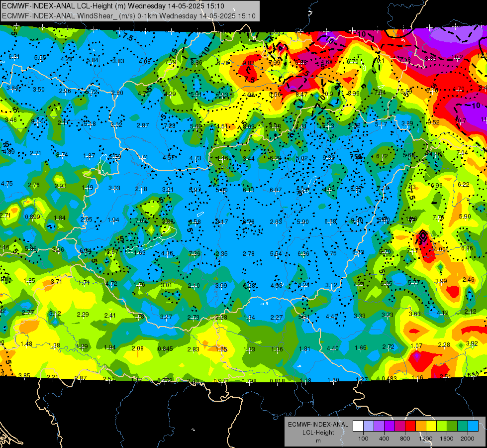
Task: Click the WindShear 0-1km title line
Action: pos(128,16)
